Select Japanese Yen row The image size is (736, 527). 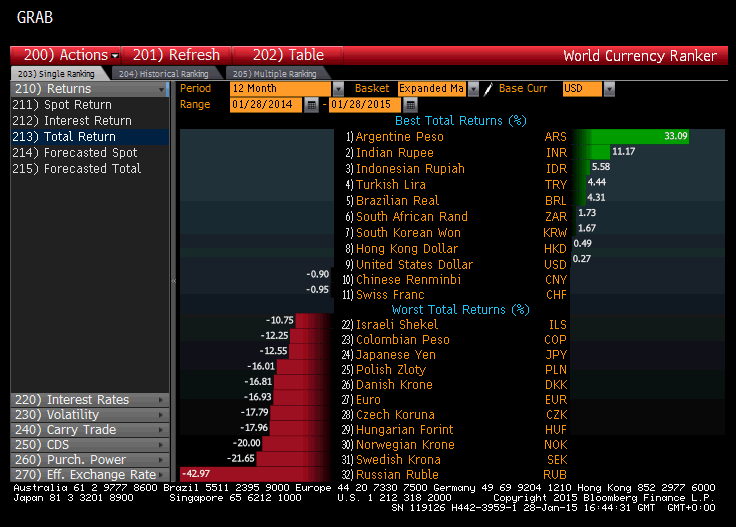tap(456, 355)
